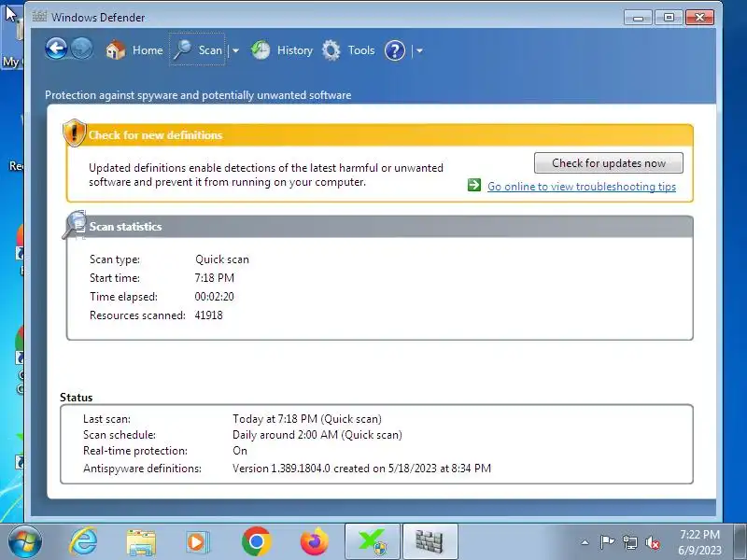Click the 41918 resources scanned value
Viewport: 747px width, 560px height.
(208, 315)
